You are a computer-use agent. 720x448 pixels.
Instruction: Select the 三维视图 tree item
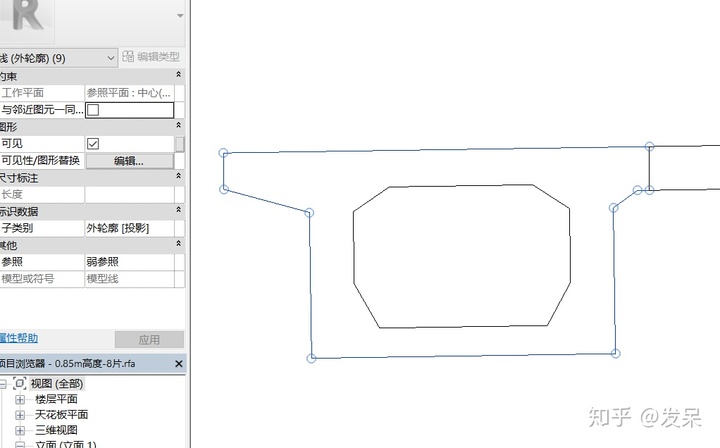coord(56,430)
